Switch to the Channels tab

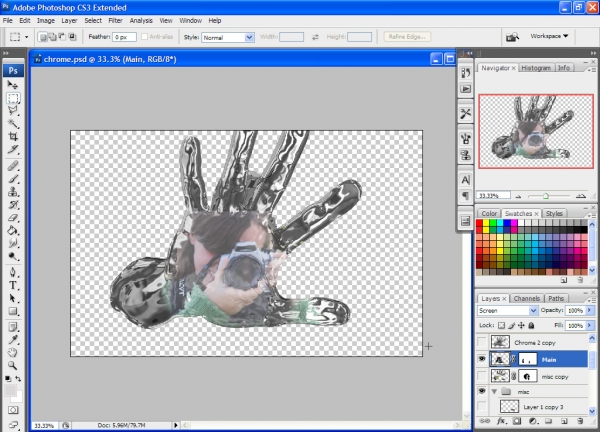point(527,298)
